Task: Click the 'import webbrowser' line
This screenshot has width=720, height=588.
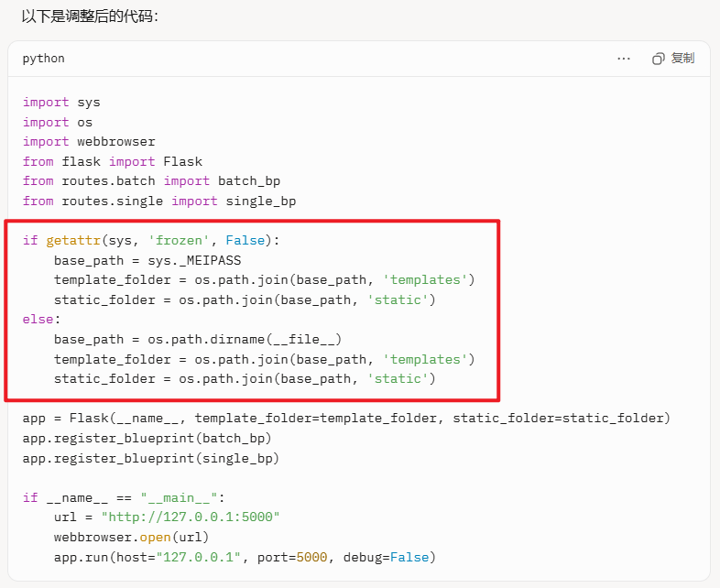Action: pos(89,142)
